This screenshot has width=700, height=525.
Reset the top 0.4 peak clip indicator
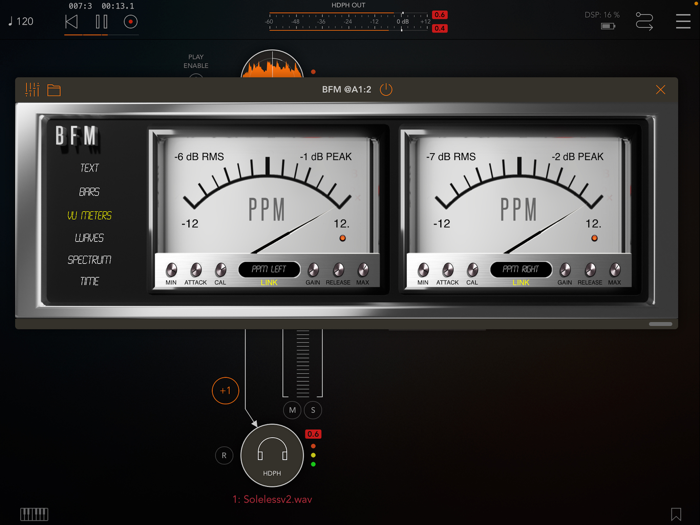(440, 28)
